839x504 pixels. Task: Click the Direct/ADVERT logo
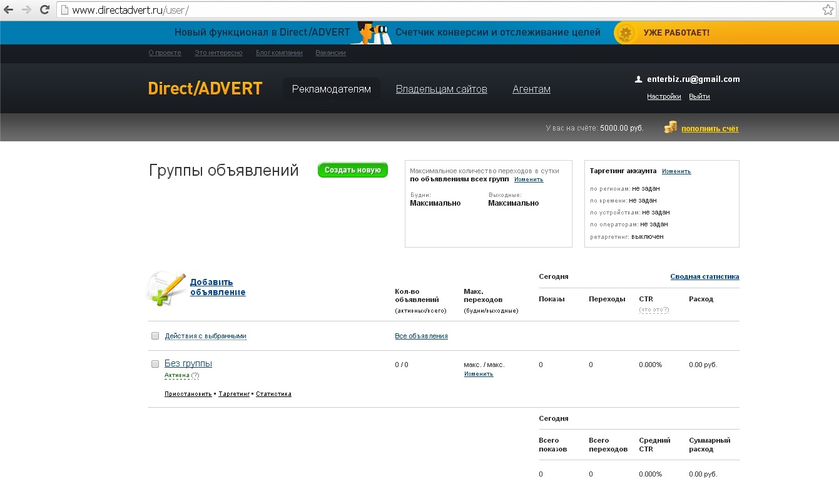point(205,89)
